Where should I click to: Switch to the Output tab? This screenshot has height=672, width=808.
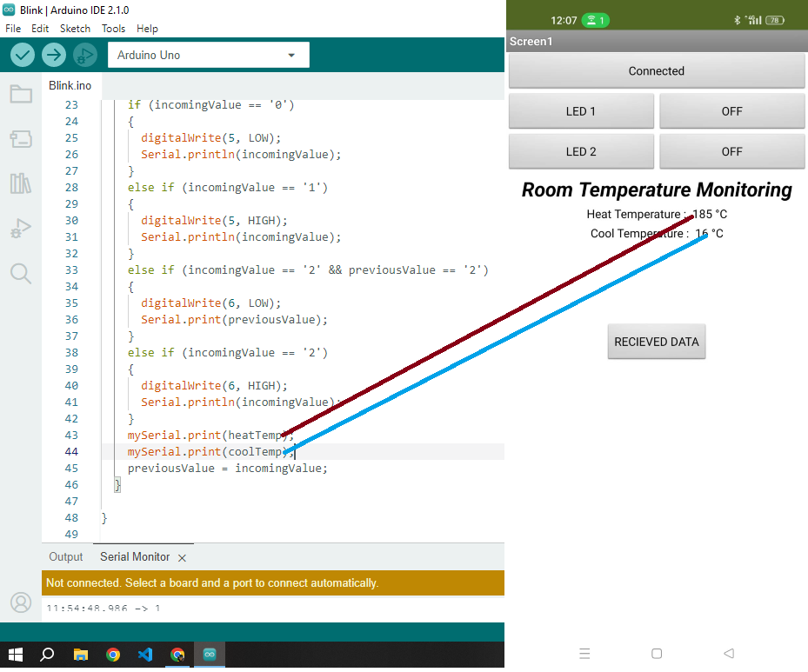(x=66, y=557)
